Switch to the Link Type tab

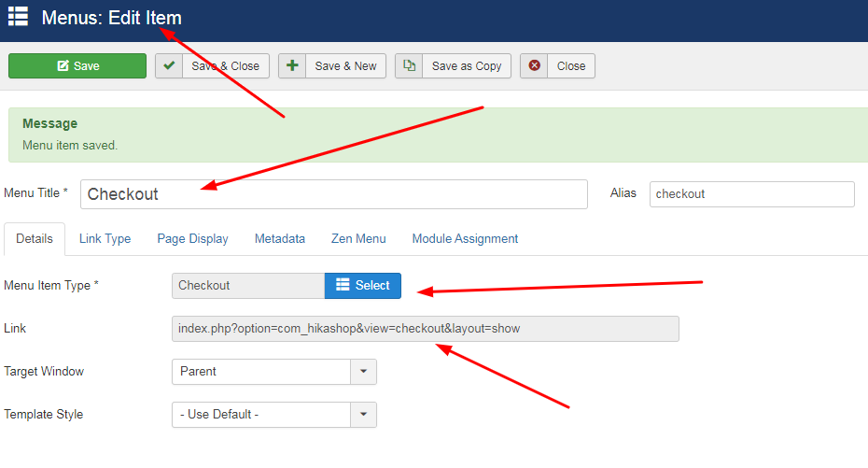point(105,239)
